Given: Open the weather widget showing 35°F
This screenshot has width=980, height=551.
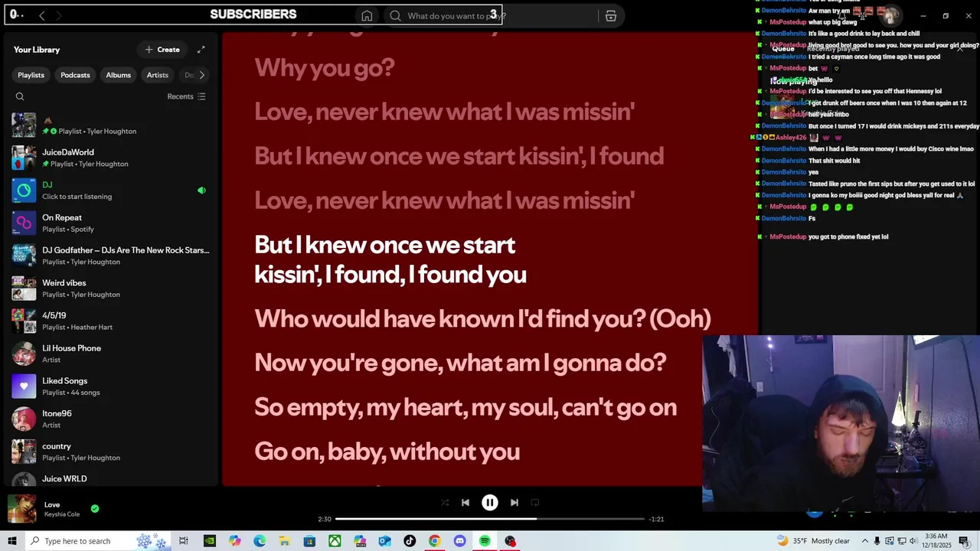Looking at the screenshot, I should click(813, 541).
